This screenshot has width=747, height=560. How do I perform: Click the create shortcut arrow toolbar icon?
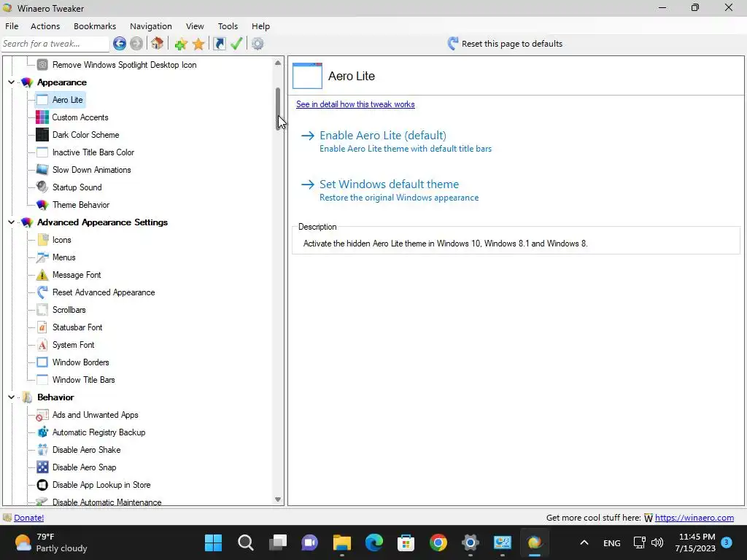click(x=219, y=44)
